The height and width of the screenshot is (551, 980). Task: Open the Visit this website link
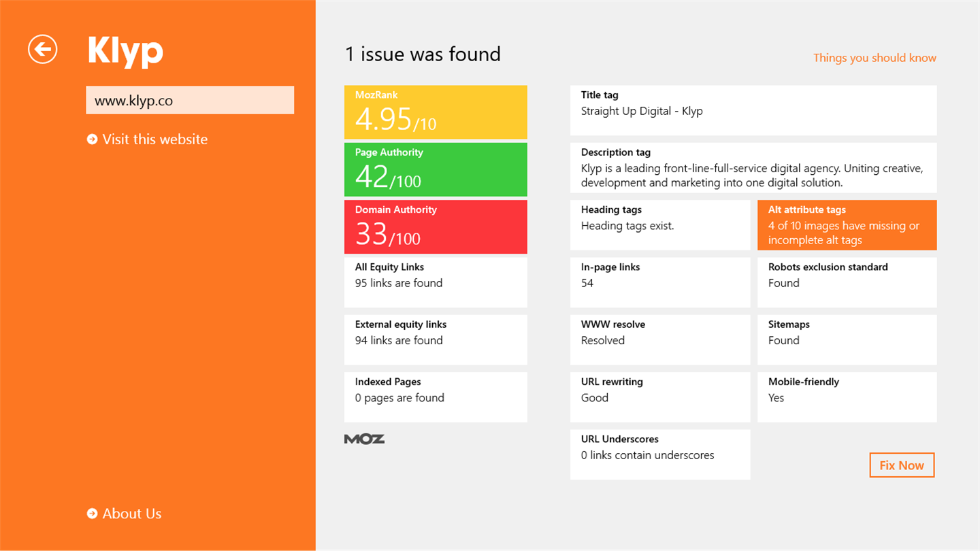point(155,139)
